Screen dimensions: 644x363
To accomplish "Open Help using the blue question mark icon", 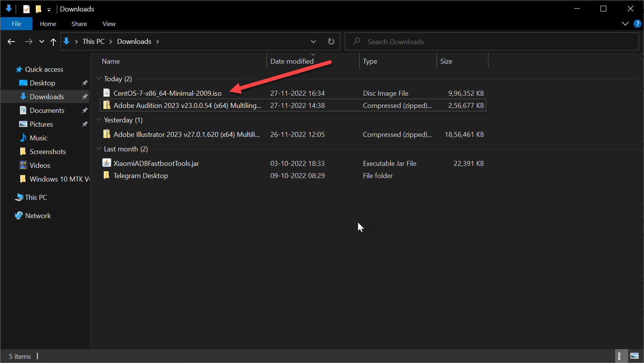I will tap(637, 24).
